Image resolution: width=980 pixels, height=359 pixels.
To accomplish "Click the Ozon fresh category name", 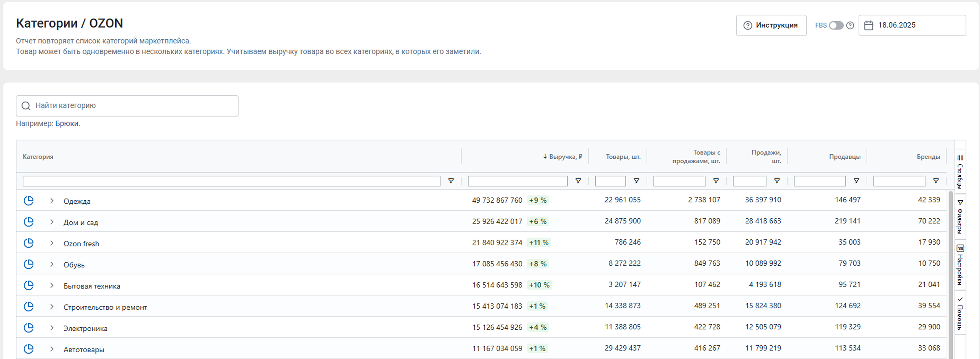I will [x=81, y=244].
